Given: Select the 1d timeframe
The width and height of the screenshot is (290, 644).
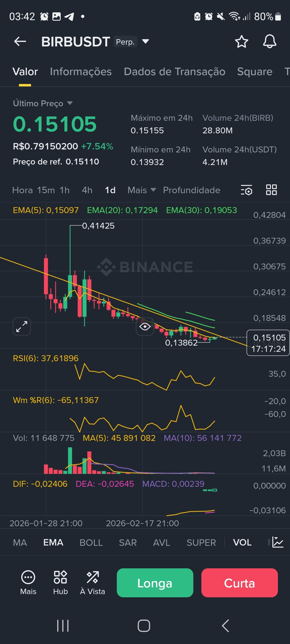Looking at the screenshot, I should [110, 190].
